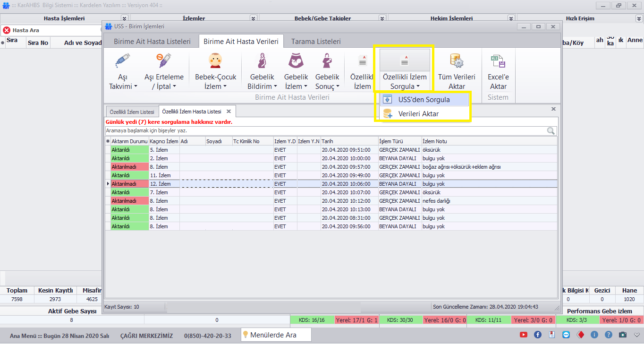This screenshot has width=644, height=345.
Task: Click the Aşı Takvimi syringe icon
Action: [x=122, y=61]
